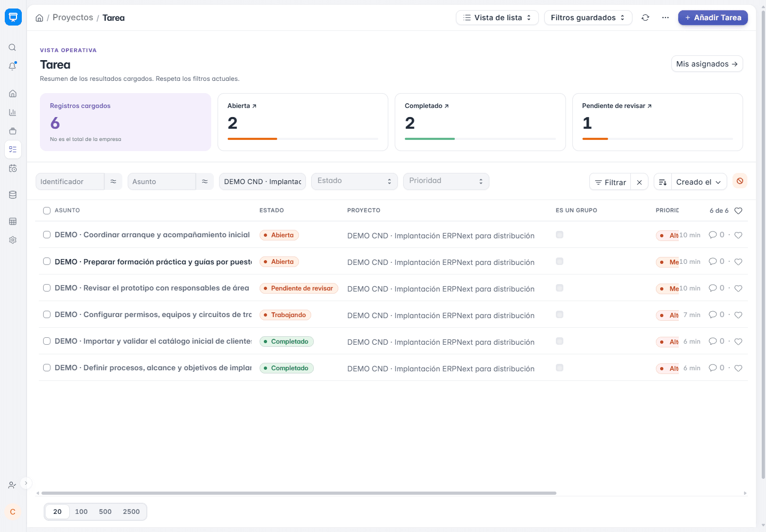This screenshot has width=766, height=532.
Task: Check the Preparar formación task row
Action: pos(47,261)
